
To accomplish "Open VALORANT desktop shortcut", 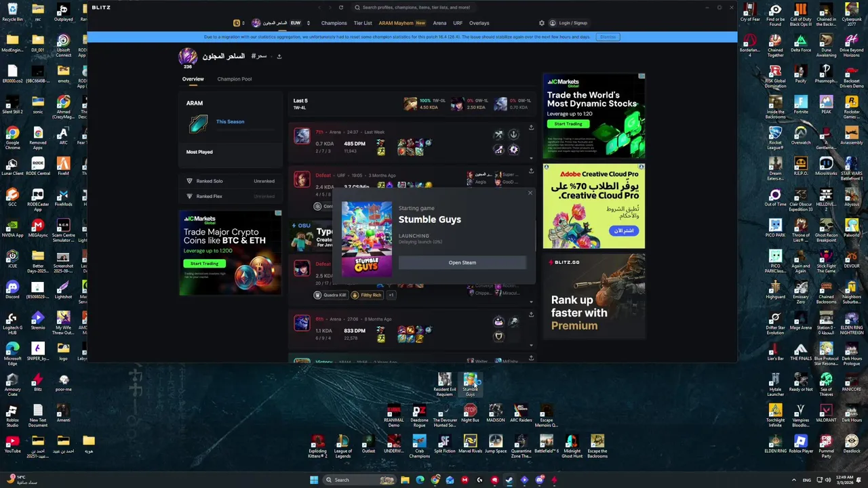I will pyautogui.click(x=826, y=413).
